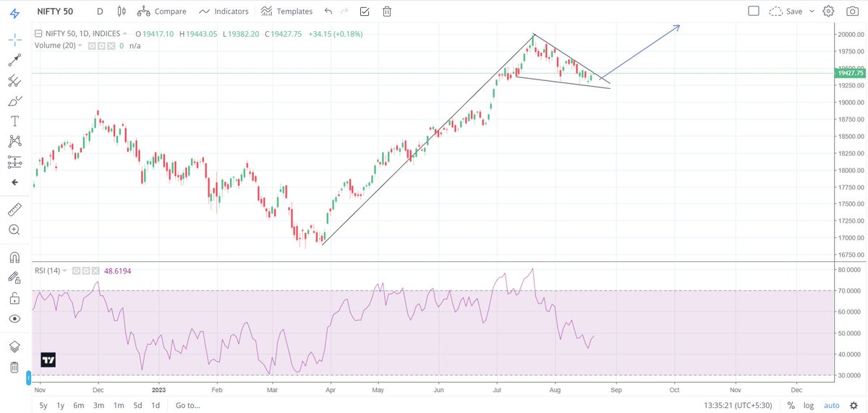Image resolution: width=868 pixels, height=413 pixels.
Task: Collapse the NIFTY 50 legend
Action: [x=38, y=33]
